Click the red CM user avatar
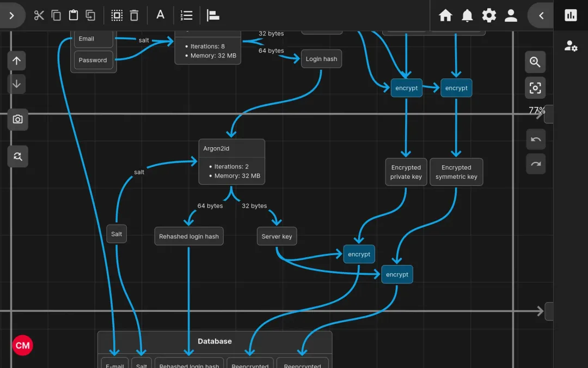The height and width of the screenshot is (368, 588). click(x=22, y=346)
